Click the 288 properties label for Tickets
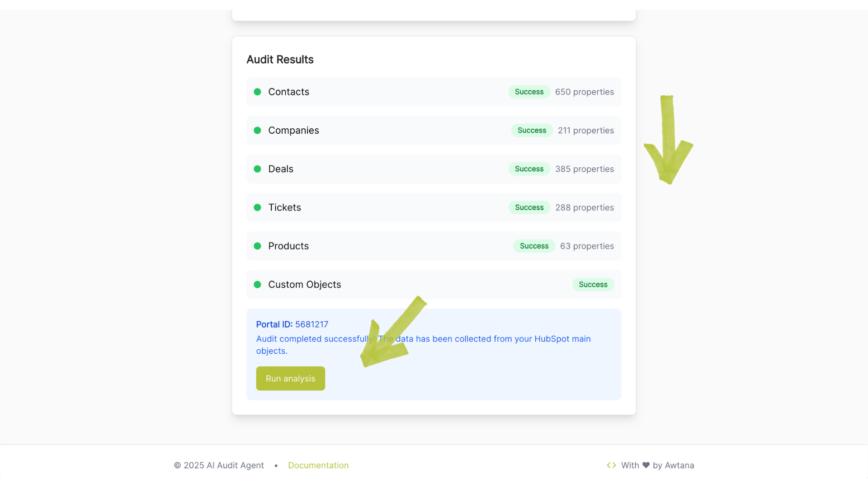Screen dimensions: 868x488 click(585, 207)
